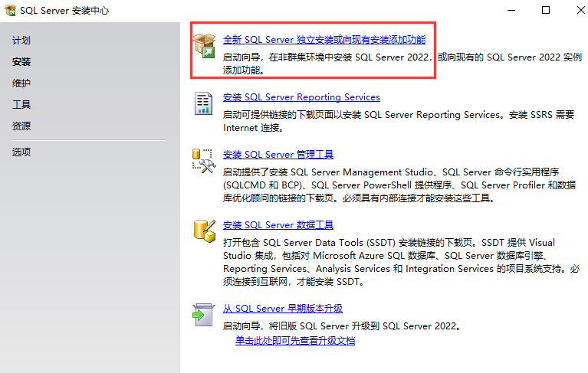
Task: Close the SQL Server 安装中心 window
Action: (x=580, y=10)
